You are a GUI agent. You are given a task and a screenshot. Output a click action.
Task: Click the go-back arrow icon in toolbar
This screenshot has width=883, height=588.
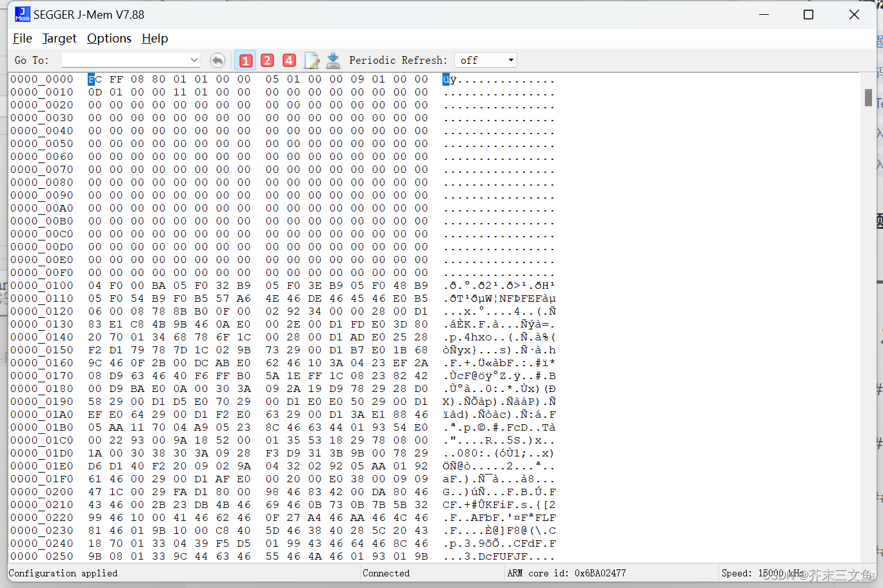(217, 60)
